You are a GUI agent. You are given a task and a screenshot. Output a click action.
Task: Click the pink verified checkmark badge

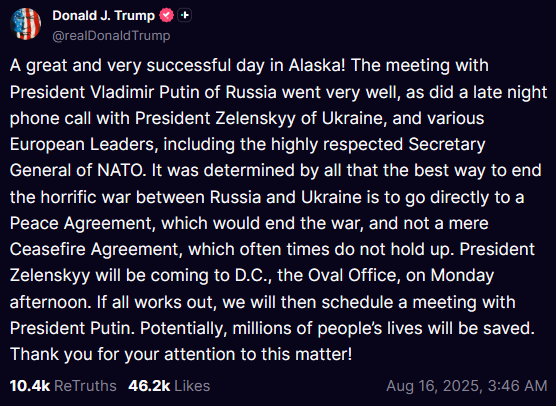[166, 16]
